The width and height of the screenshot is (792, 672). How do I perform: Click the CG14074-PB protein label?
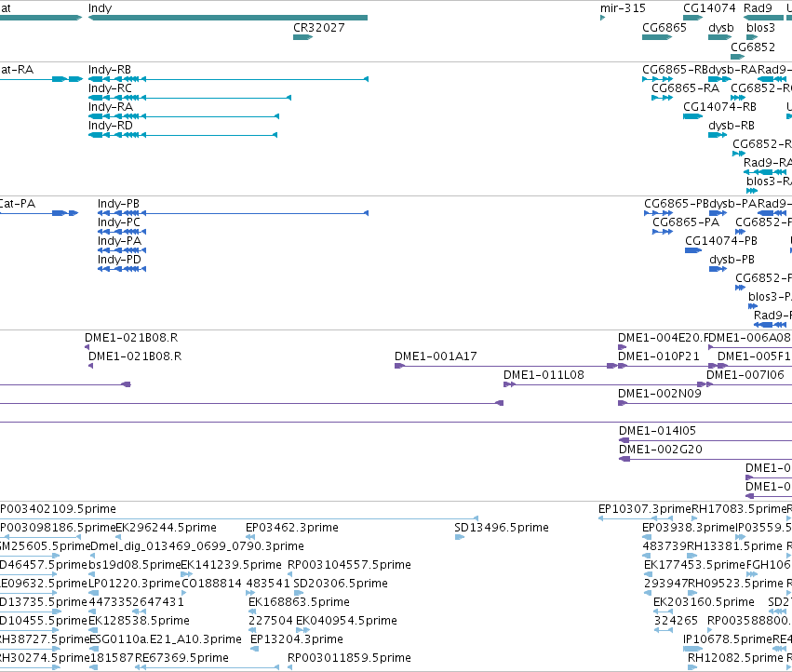pos(721,241)
